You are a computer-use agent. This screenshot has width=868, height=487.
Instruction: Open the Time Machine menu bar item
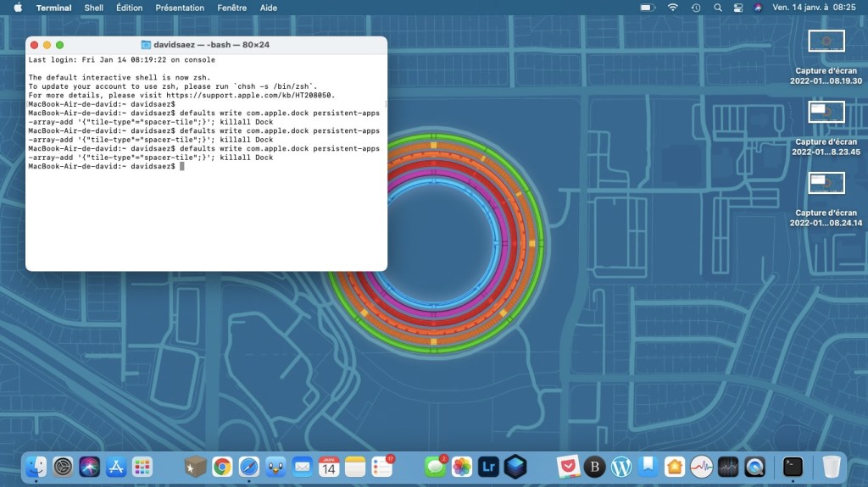[x=696, y=8]
